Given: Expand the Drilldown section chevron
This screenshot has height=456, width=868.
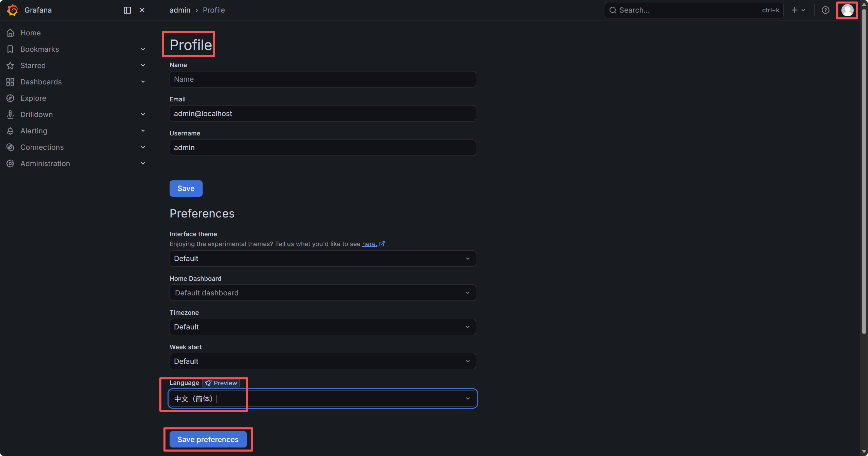Looking at the screenshot, I should pyautogui.click(x=143, y=114).
